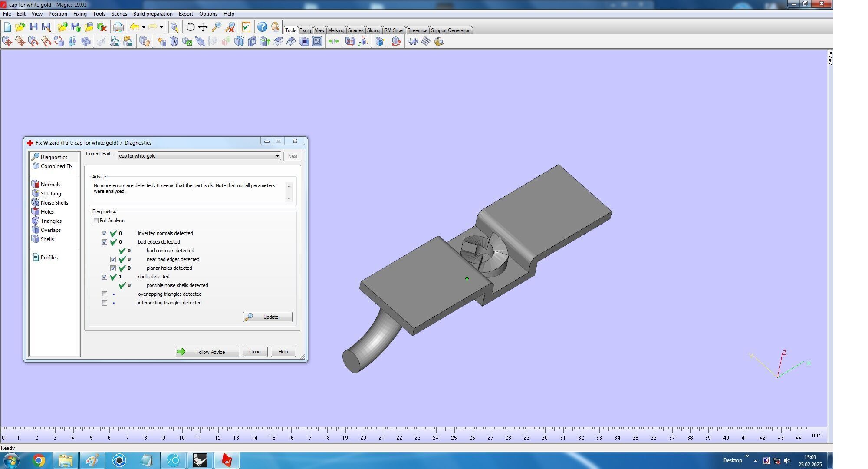Viewport: 868px width, 469px height.
Task: Expand the Current Part dropdown
Action: [x=277, y=156]
